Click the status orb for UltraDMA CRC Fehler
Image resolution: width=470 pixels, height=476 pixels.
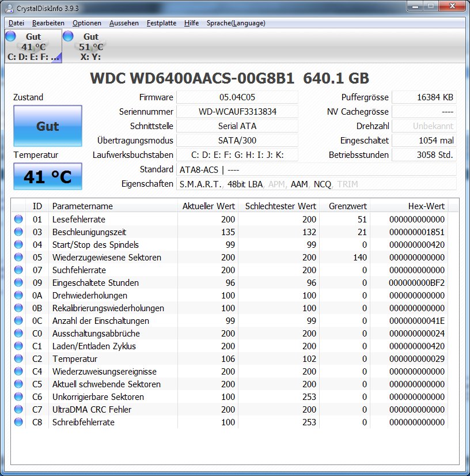[18, 410]
